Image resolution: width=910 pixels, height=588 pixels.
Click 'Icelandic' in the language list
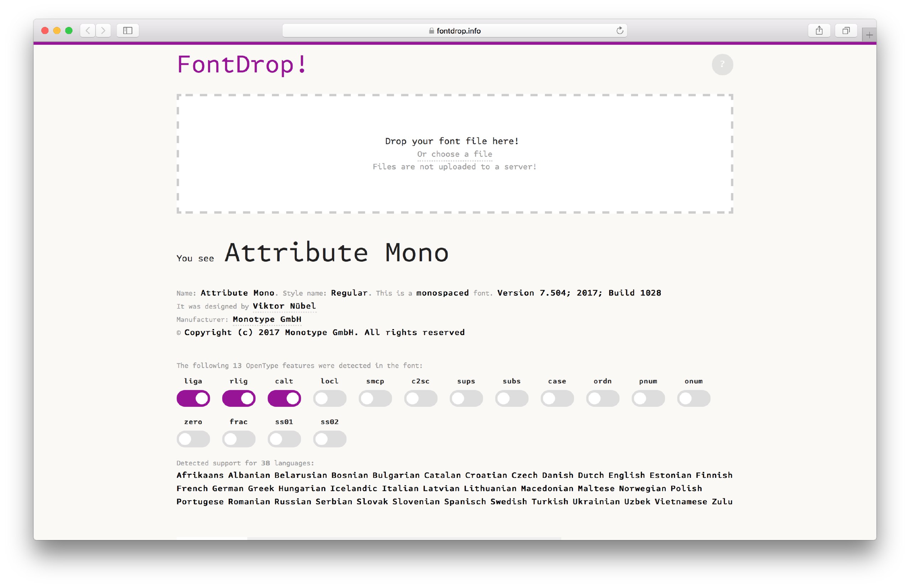(x=354, y=489)
